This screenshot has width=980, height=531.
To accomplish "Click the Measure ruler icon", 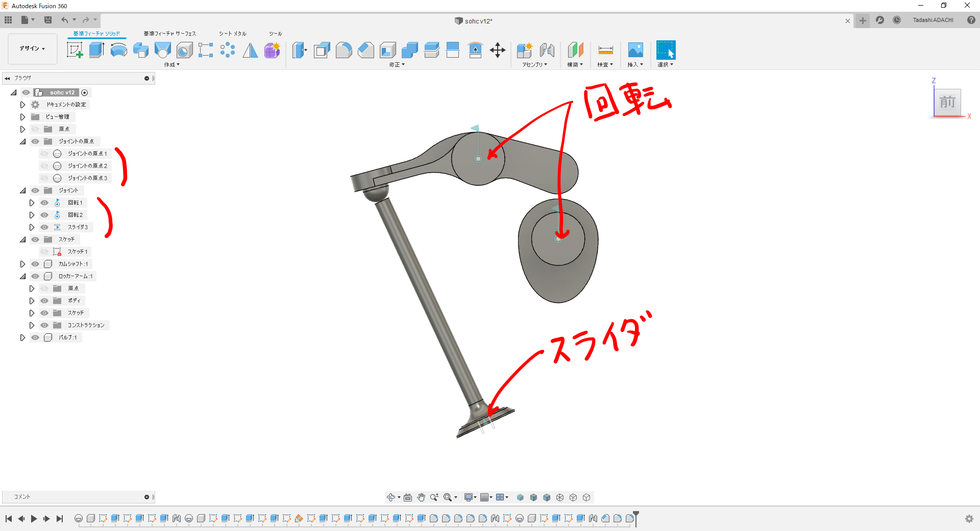I will click(x=605, y=50).
